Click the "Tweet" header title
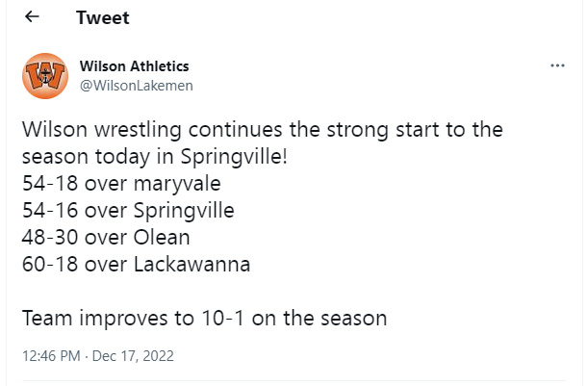Screen dimensions: 588x386 (102, 18)
